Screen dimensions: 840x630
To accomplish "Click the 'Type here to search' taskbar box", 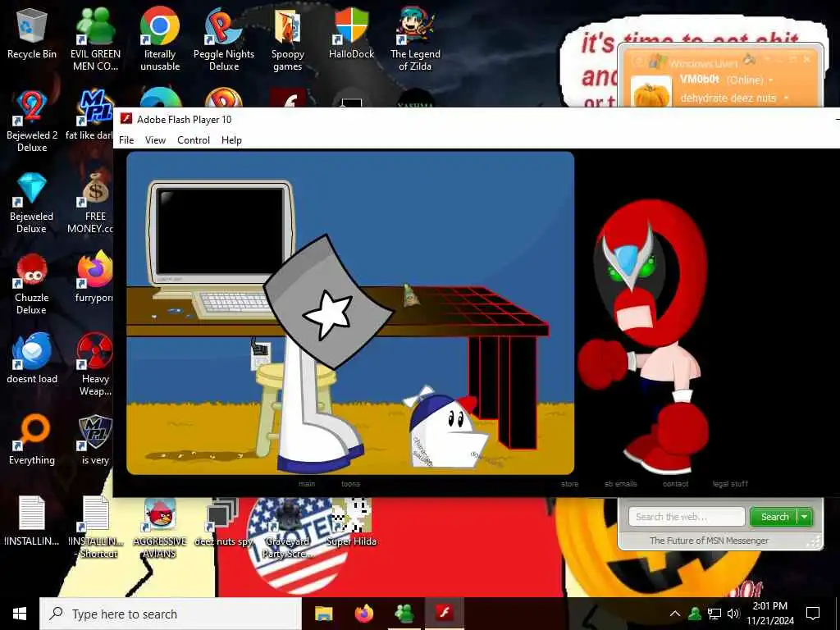I will [x=171, y=614].
